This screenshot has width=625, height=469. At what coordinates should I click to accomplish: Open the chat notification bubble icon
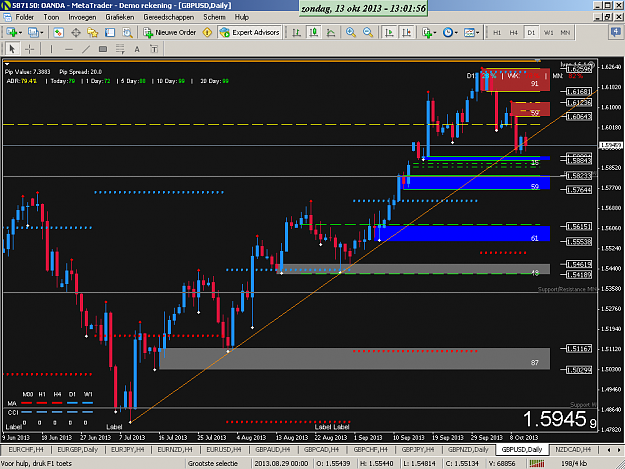616,32
